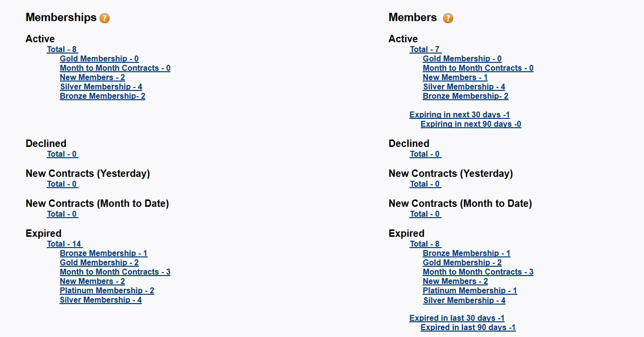
Task: Select Month to Month Contracts under Active Memberships
Action: click(x=115, y=68)
